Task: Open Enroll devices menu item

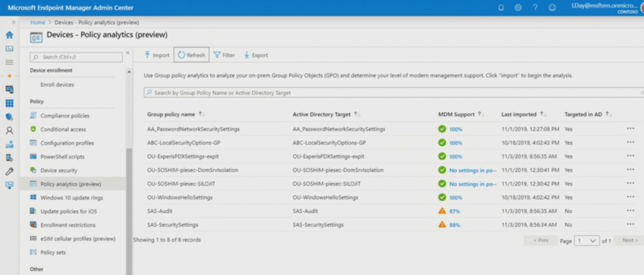Action: pyautogui.click(x=57, y=85)
